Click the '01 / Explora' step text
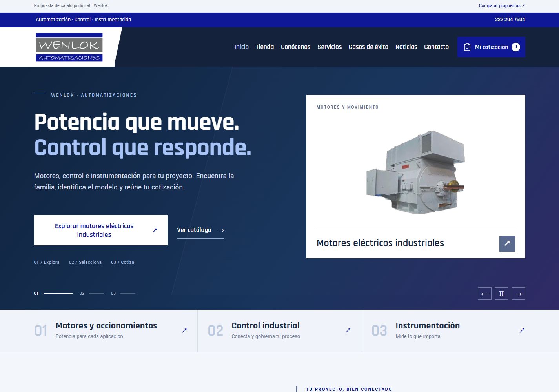559x392 pixels. click(x=47, y=262)
